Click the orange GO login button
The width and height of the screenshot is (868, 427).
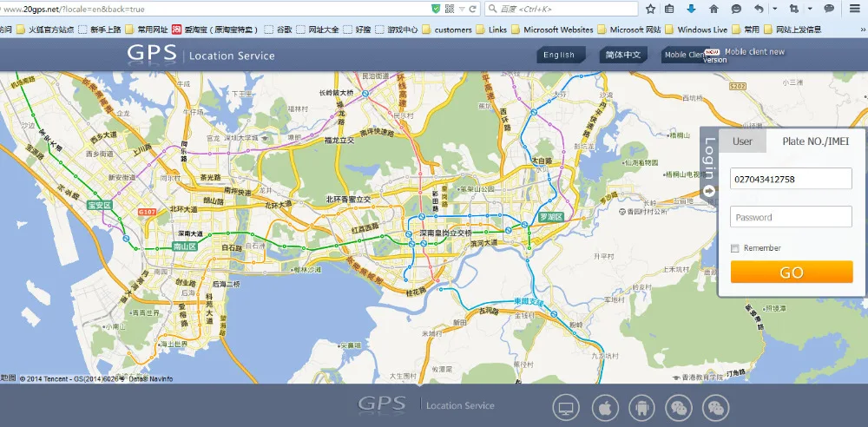(x=792, y=272)
